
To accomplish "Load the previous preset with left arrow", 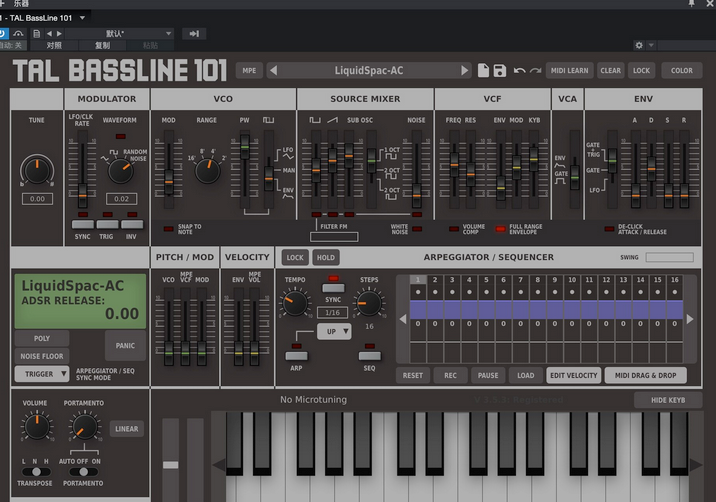I will click(274, 70).
